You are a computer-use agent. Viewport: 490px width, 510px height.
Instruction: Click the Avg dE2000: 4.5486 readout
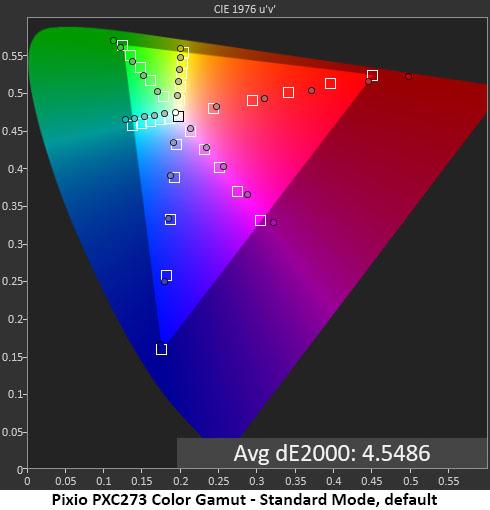tap(332, 453)
